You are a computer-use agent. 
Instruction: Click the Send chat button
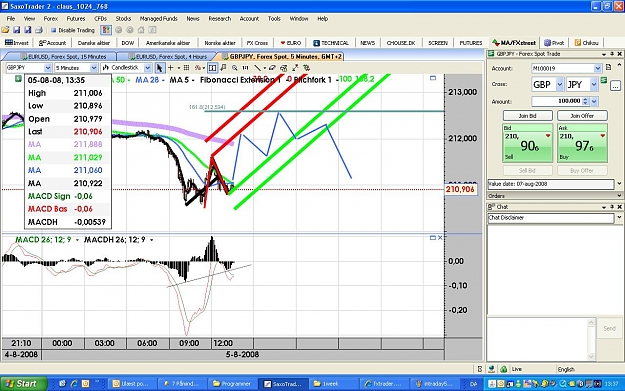(x=609, y=328)
